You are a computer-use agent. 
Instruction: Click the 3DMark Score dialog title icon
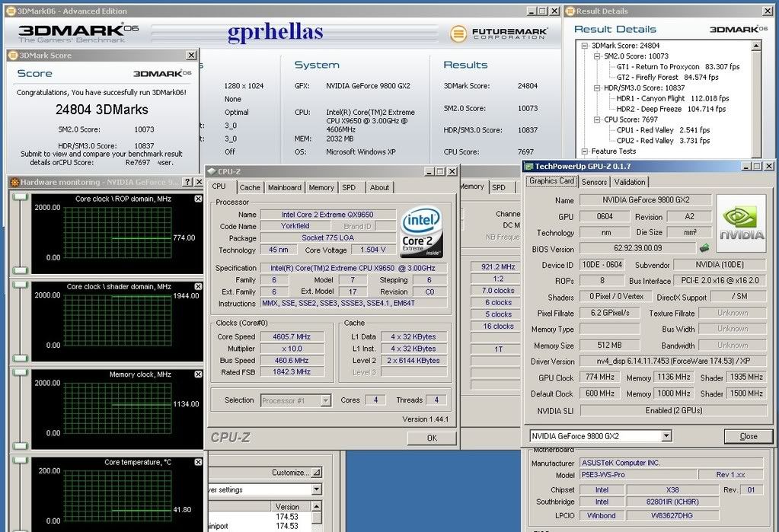pos(13,55)
